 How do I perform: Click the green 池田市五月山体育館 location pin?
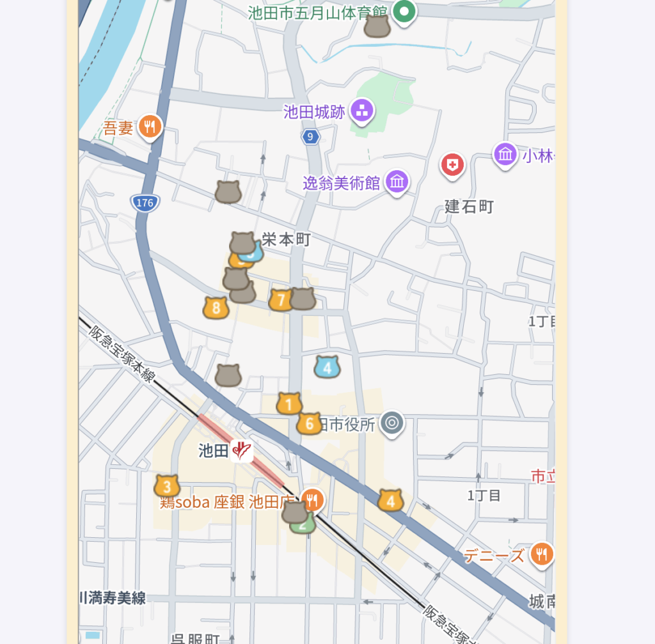point(404,12)
